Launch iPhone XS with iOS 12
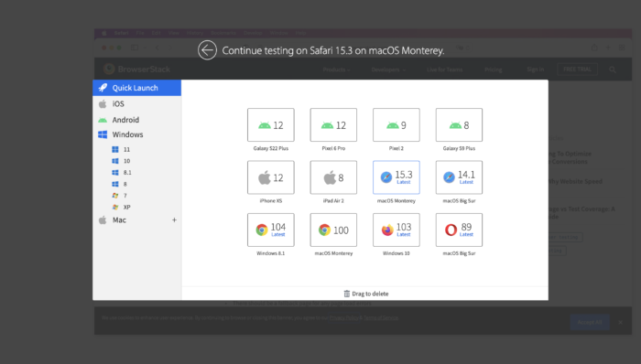The height and width of the screenshot is (364, 641). pos(271,177)
